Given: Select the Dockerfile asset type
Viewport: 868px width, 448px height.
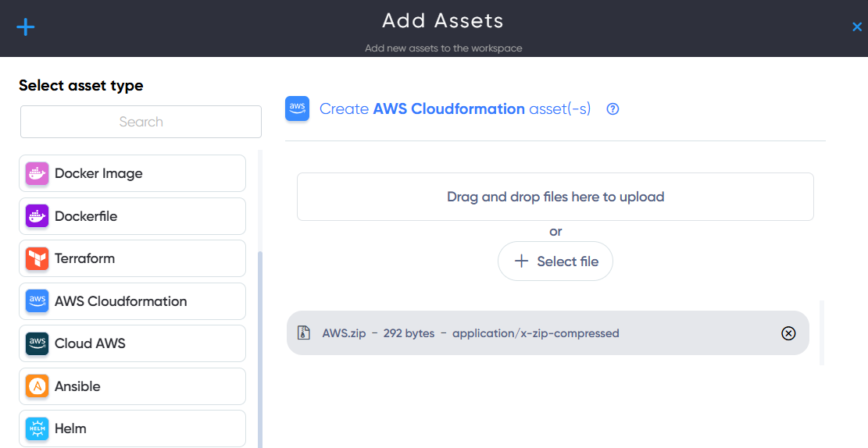Looking at the screenshot, I should point(132,215).
